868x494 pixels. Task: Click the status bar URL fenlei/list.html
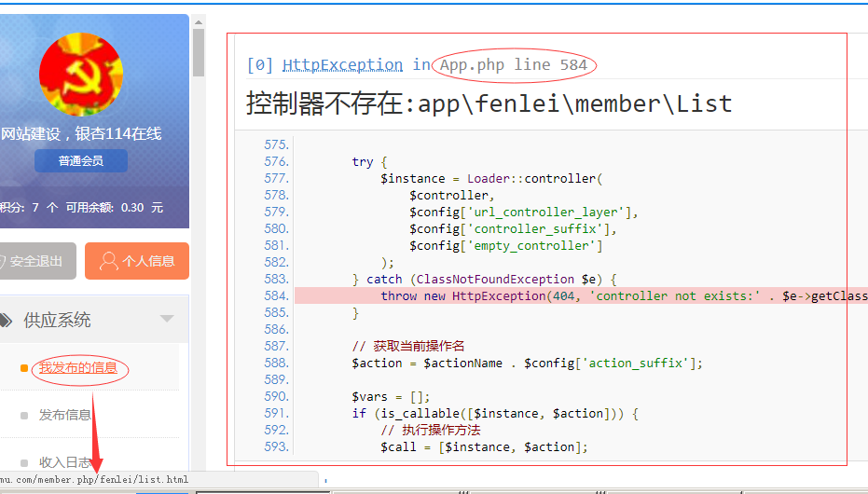(144, 480)
